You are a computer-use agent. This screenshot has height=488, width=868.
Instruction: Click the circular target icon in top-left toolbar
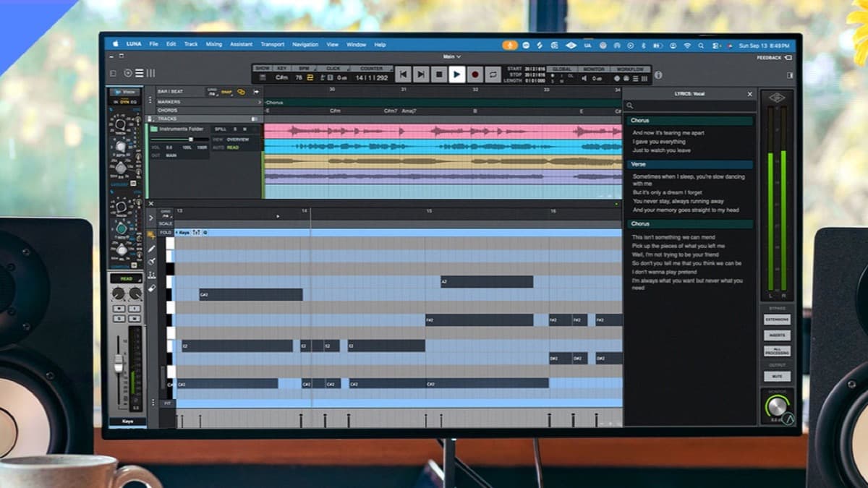click(128, 73)
